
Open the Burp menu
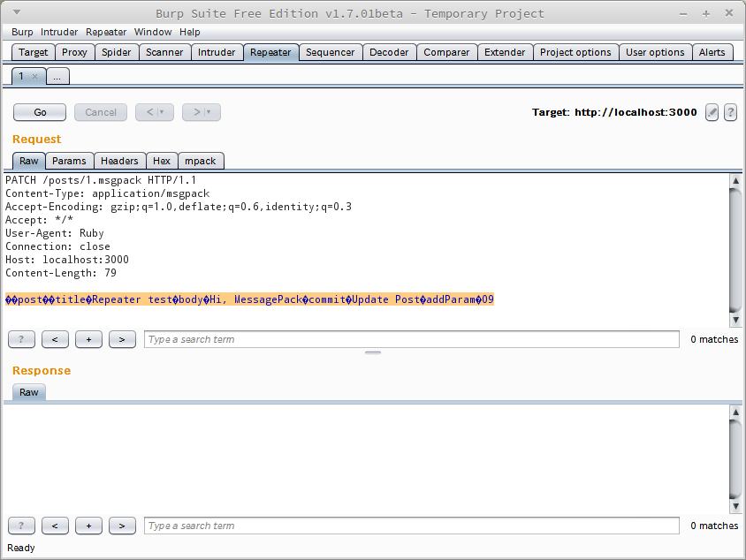click(22, 32)
